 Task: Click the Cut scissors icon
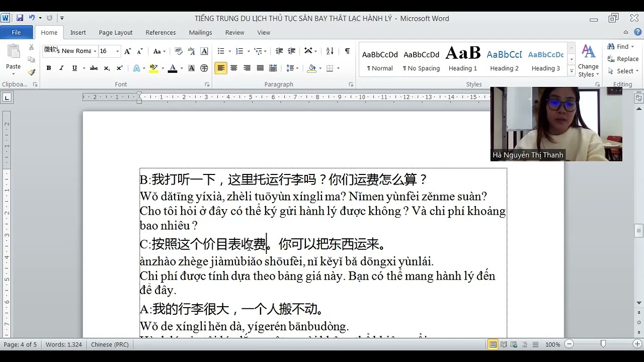pos(31,47)
